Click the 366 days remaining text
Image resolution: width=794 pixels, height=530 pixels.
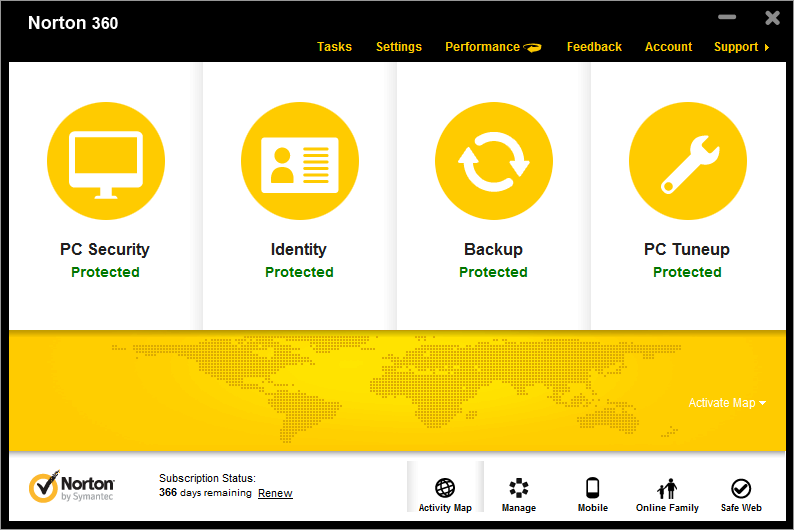click(x=205, y=493)
